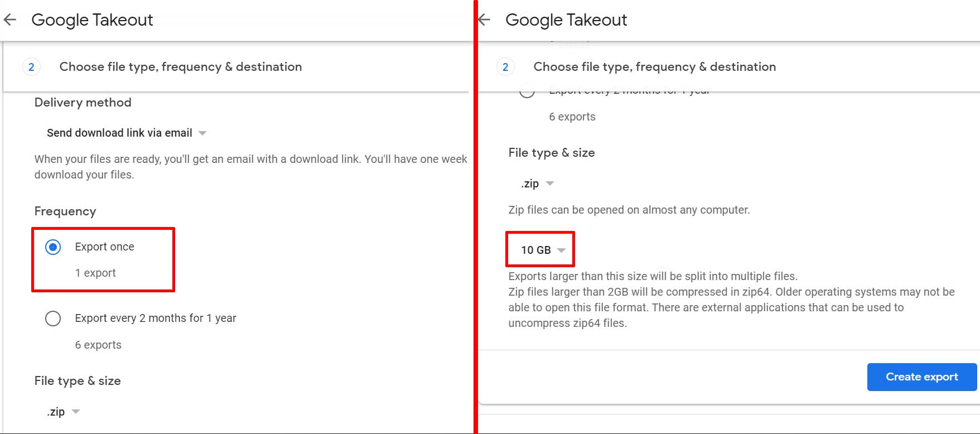Click the "File type & size" heading in the left panel

[78, 381]
